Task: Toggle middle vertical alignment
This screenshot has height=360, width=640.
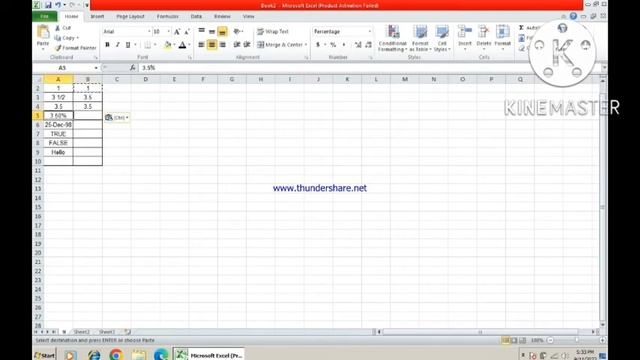Action: pos(212,31)
